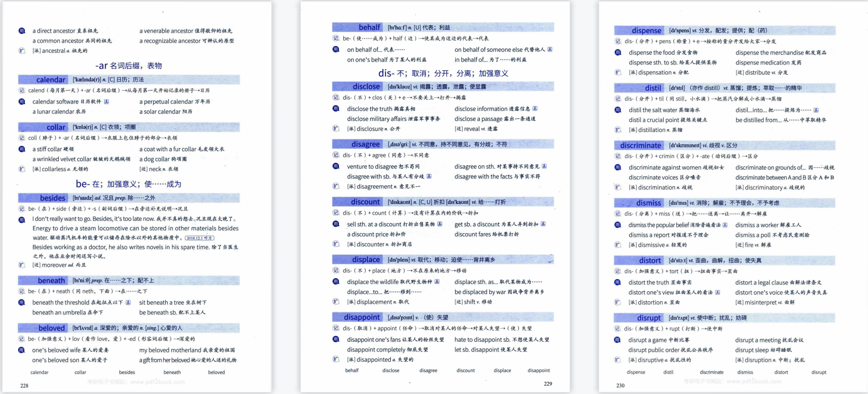868x394 pixels.
Task: Click page number 229
Action: pyautogui.click(x=548, y=384)
